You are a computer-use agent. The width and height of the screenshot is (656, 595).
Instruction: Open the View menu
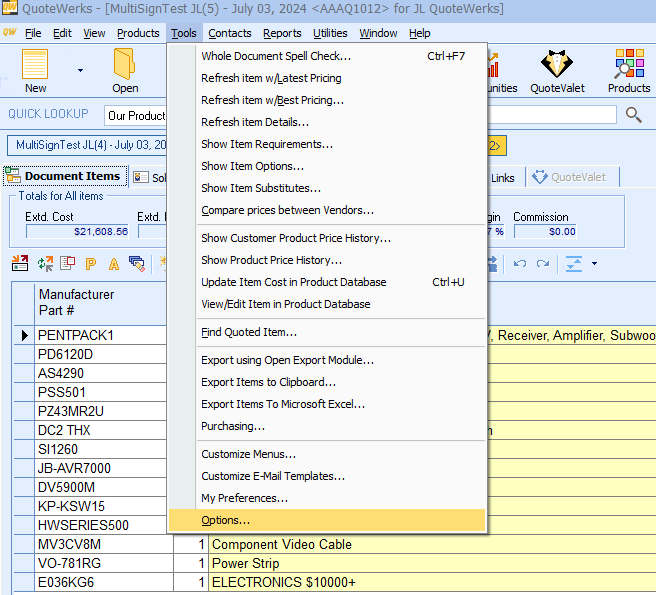click(x=94, y=33)
